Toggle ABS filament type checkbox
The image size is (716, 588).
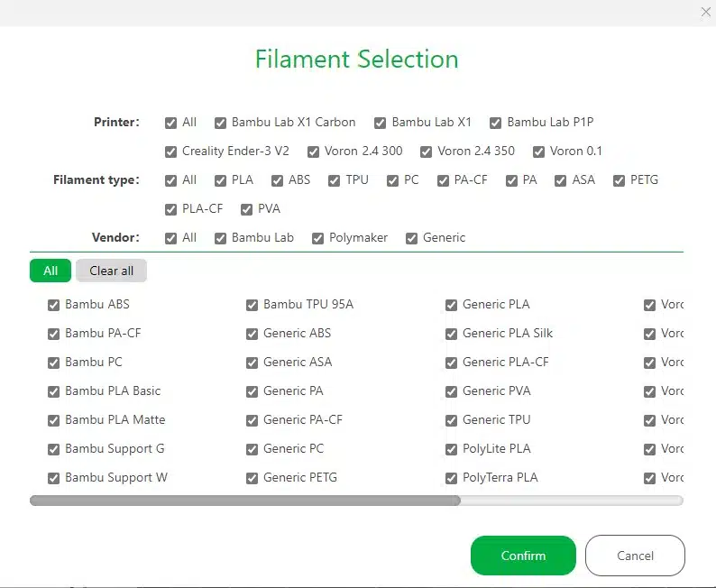[277, 180]
